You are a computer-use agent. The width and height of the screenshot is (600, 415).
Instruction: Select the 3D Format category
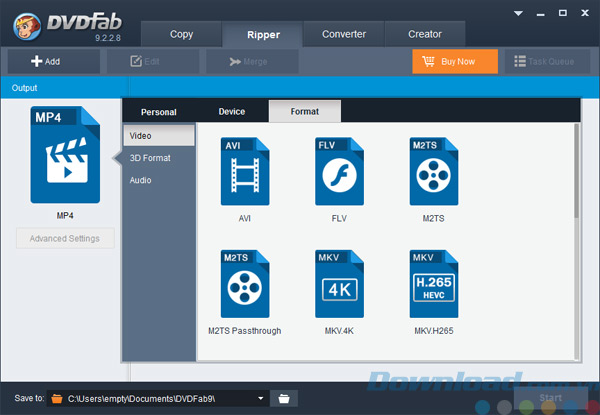pos(159,158)
